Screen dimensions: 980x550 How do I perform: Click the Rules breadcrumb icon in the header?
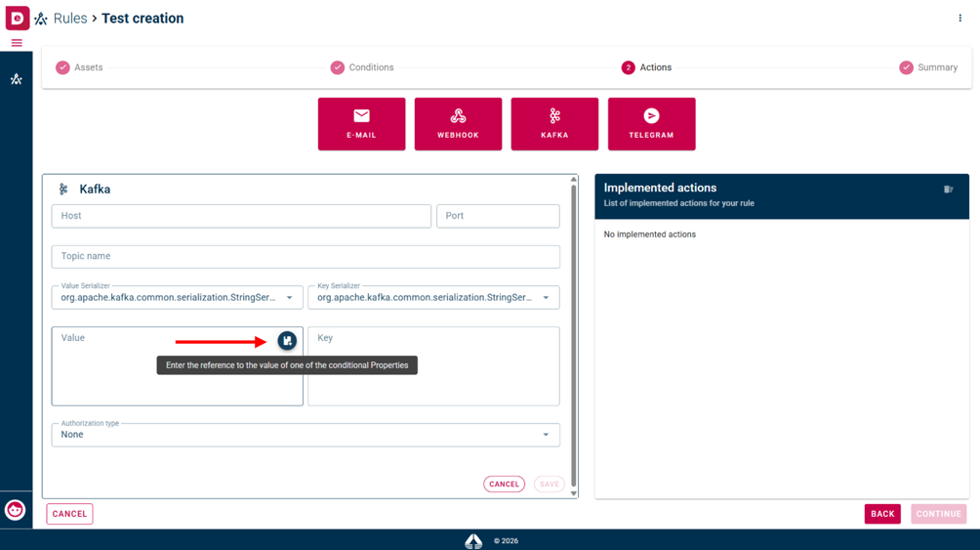41,19
